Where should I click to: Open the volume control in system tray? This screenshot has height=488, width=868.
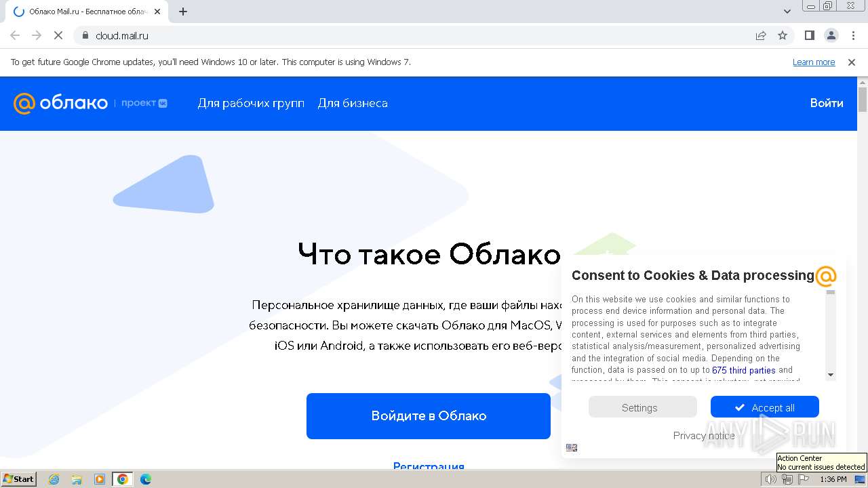point(770,479)
